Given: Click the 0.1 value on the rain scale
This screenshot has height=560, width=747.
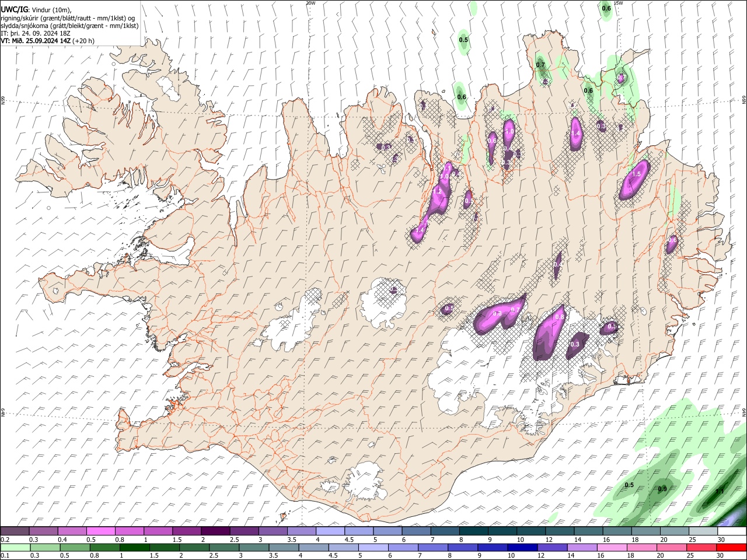Looking at the screenshot, I should pyautogui.click(x=5, y=556).
